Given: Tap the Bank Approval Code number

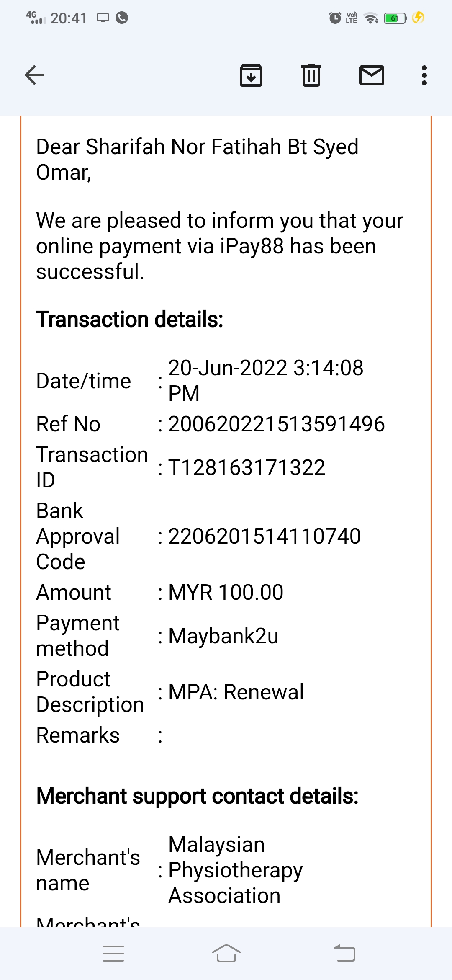Looking at the screenshot, I should [265, 536].
